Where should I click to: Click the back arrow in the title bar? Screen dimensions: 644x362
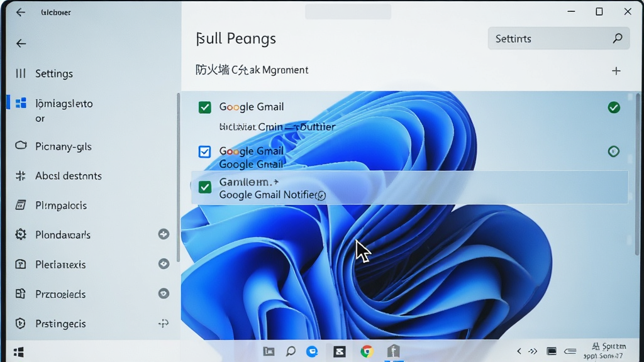coord(21,13)
